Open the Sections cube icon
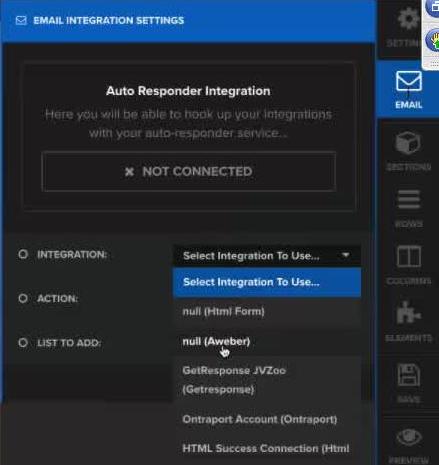439x465 pixels. click(408, 143)
